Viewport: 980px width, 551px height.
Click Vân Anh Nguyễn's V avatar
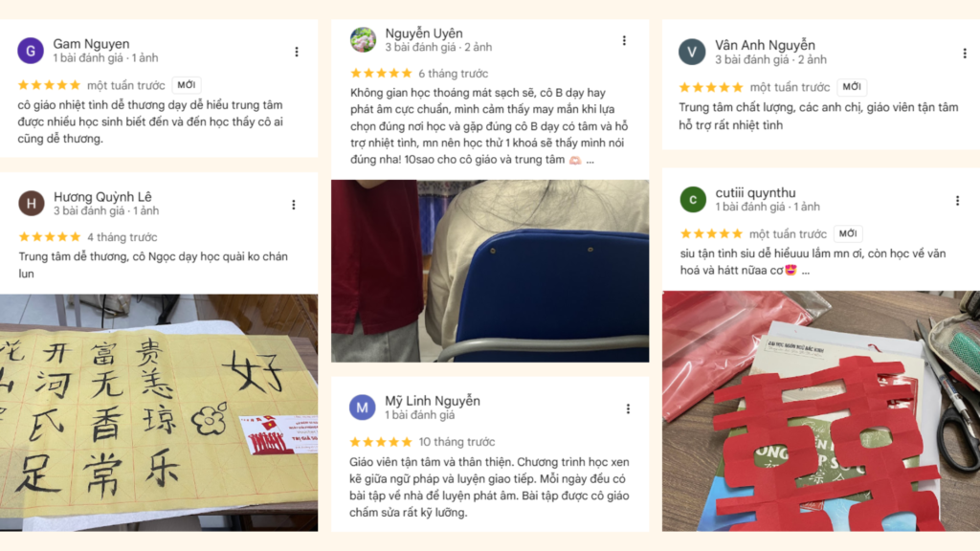(x=692, y=52)
